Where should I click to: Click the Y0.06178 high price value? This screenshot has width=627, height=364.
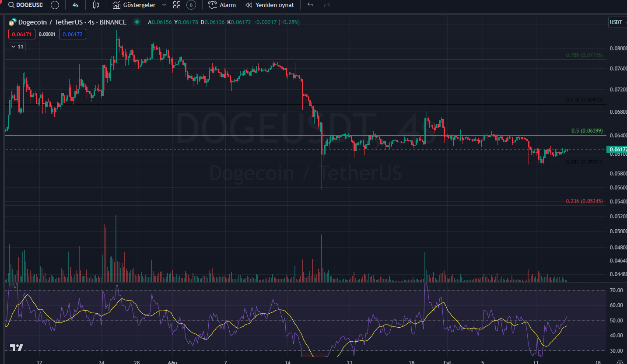pos(186,22)
